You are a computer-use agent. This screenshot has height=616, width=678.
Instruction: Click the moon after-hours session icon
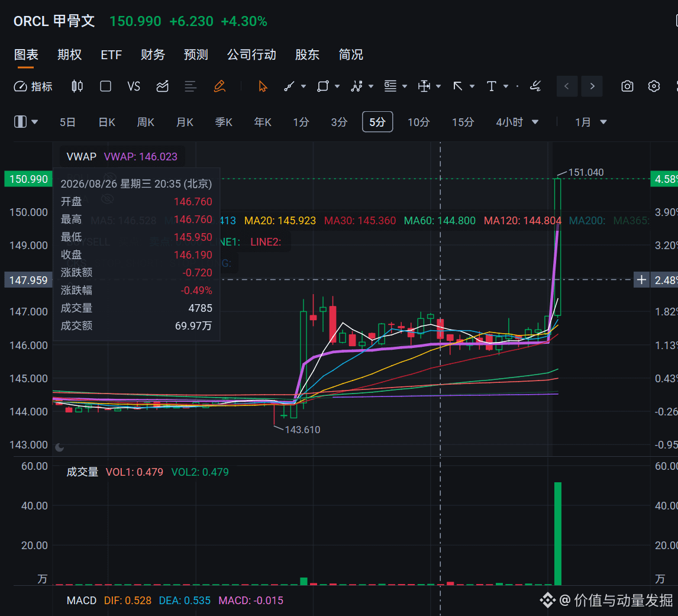pyautogui.click(x=60, y=447)
